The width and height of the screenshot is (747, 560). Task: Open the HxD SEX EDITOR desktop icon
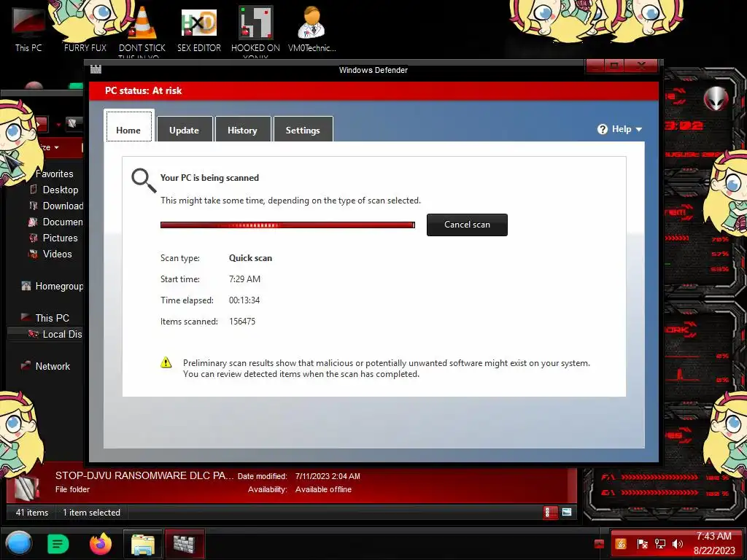point(199,29)
